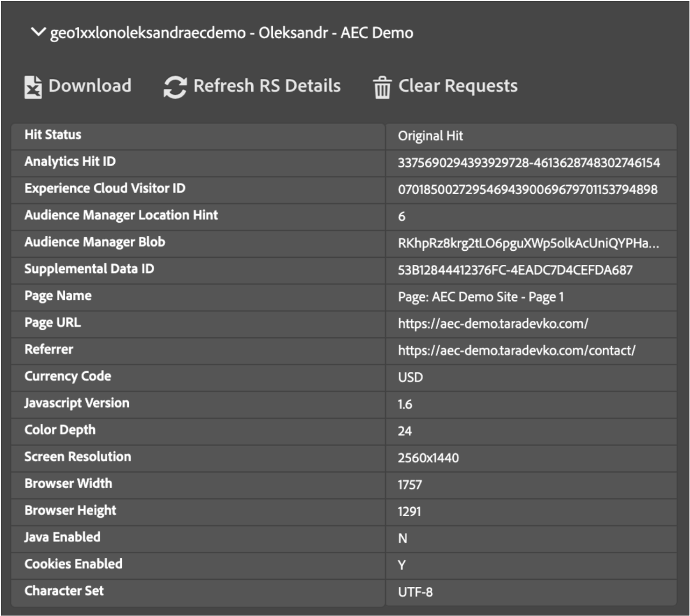Click the Clear Requests trash icon
The image size is (690, 616).
(382, 87)
